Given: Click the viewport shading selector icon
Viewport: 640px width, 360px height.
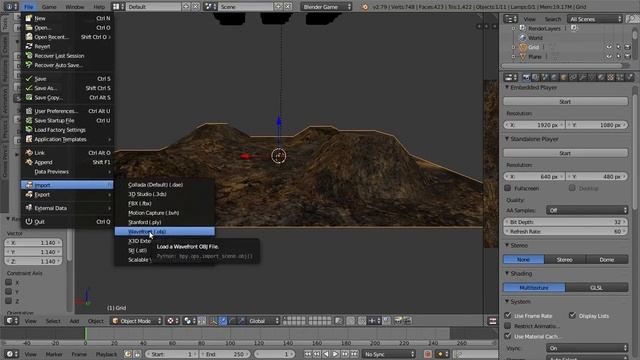Looking at the screenshot, I should [173, 321].
